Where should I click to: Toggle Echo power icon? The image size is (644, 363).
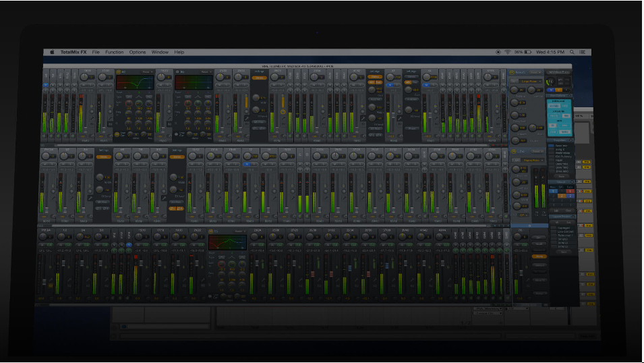point(513,151)
